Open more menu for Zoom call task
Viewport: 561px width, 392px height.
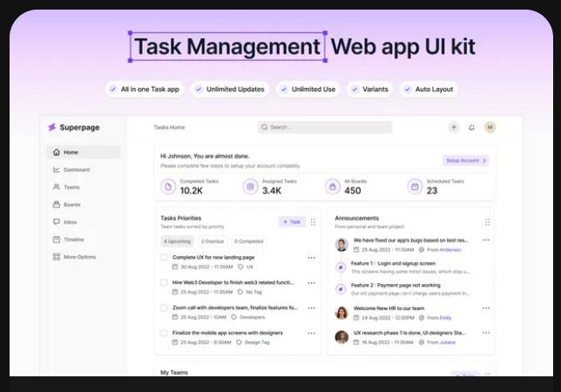point(312,308)
